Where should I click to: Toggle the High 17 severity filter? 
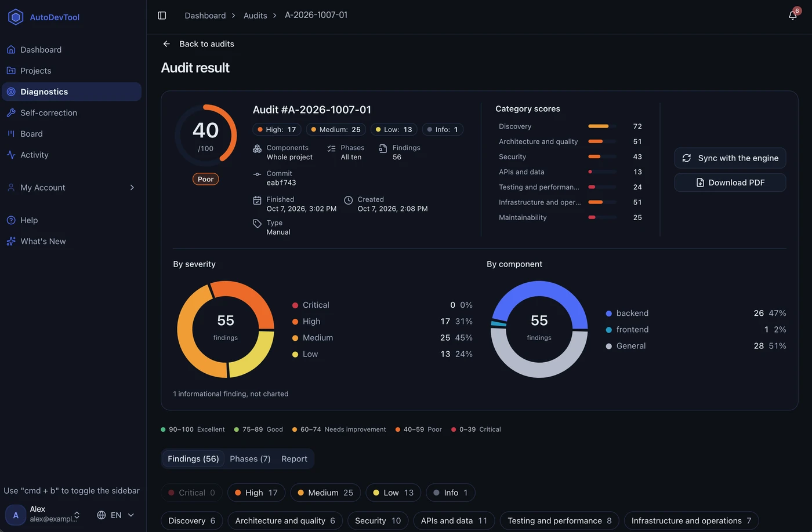(256, 493)
